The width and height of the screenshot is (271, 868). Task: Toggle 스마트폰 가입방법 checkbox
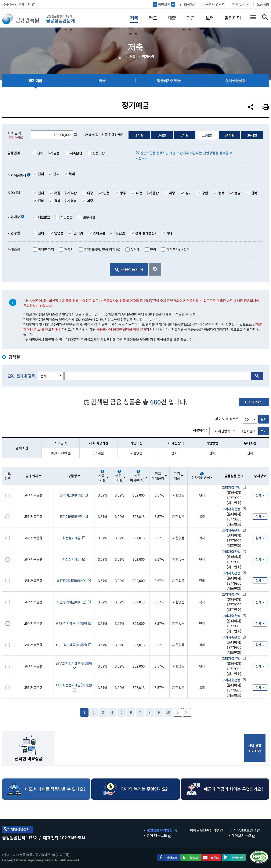coord(90,233)
